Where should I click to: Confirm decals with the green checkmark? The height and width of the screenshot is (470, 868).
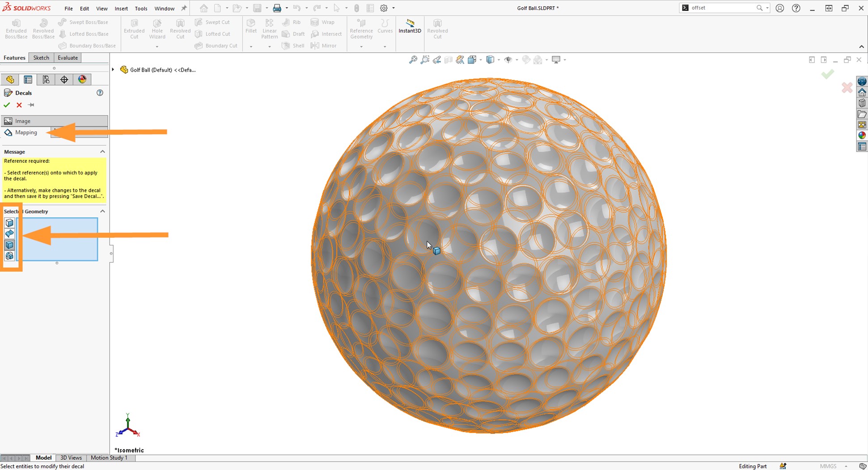(x=7, y=105)
